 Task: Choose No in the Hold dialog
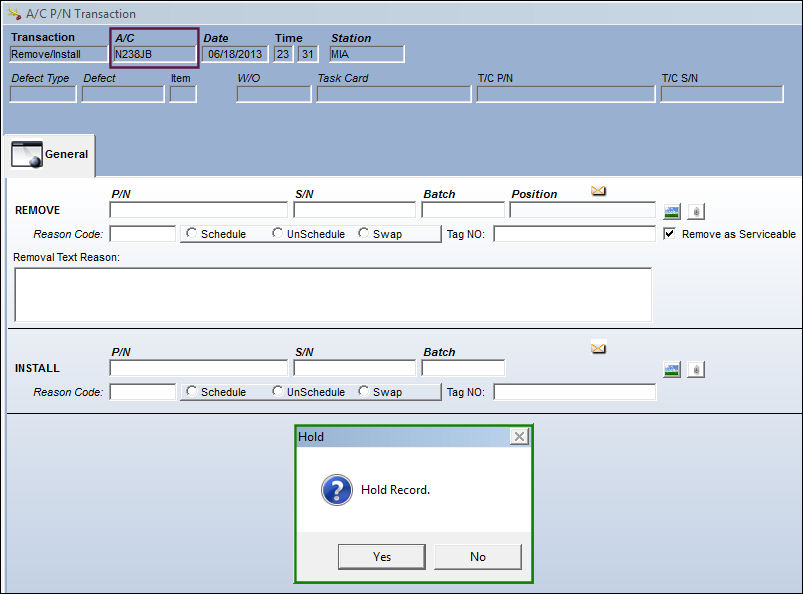478,557
